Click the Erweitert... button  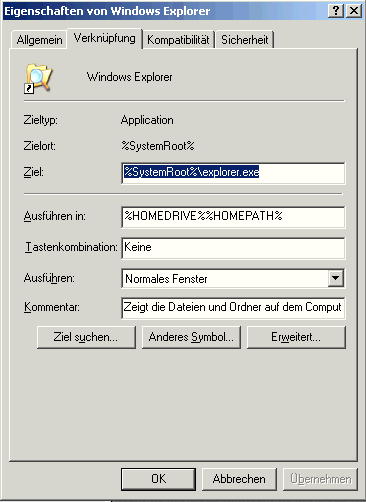tap(296, 337)
